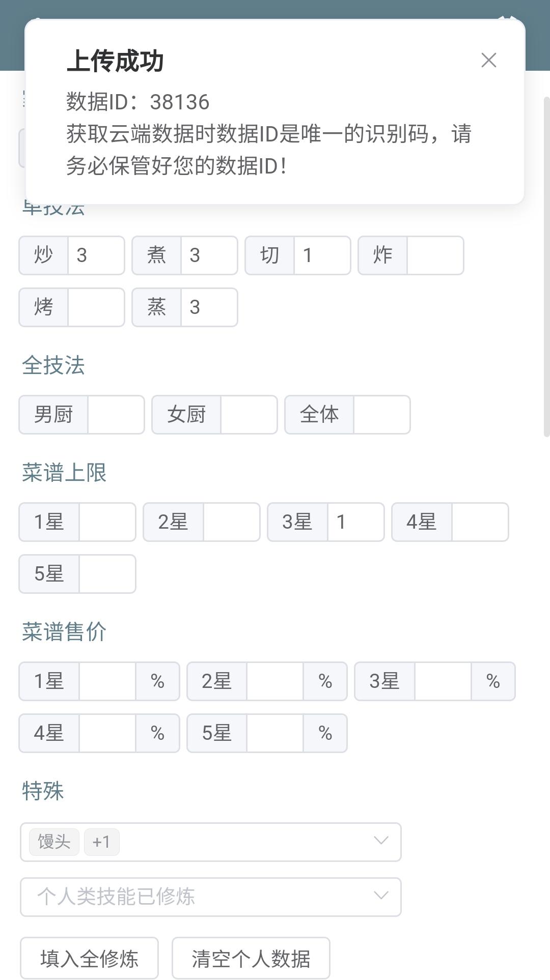This screenshot has height=980, width=550.
Task: Click the 男厨 full-skill input
Action: coord(116,415)
